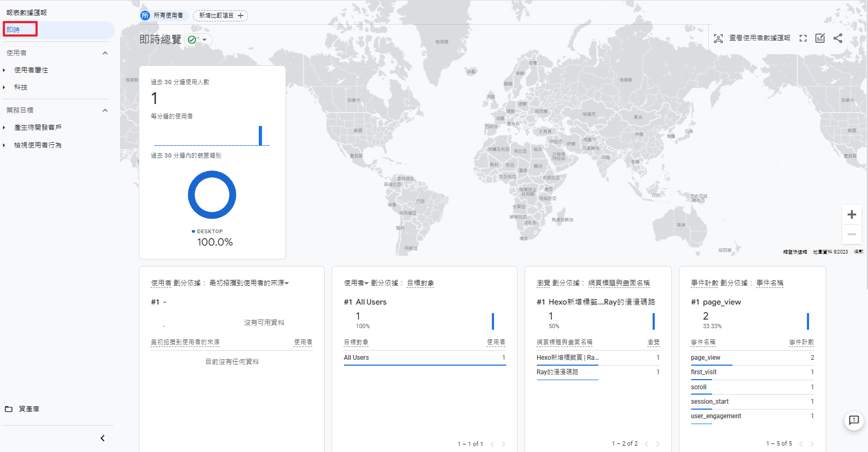Enter fullscreen mode icon
The width and height of the screenshot is (868, 452).
click(803, 39)
